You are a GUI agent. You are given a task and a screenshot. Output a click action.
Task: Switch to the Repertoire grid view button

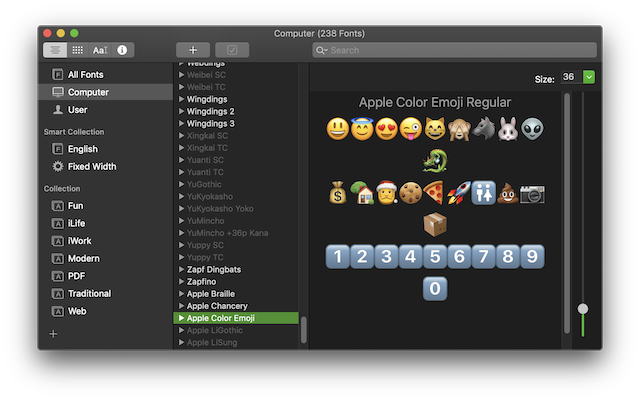pos(78,50)
